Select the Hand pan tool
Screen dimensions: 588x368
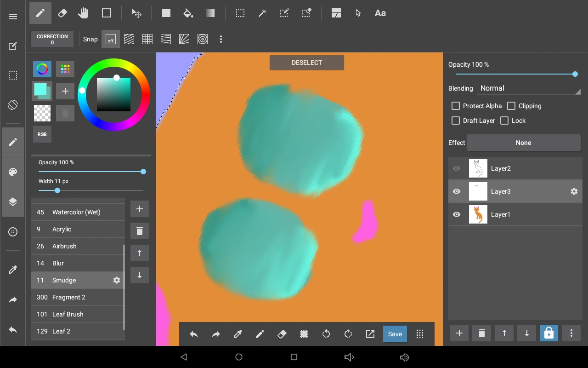83,13
